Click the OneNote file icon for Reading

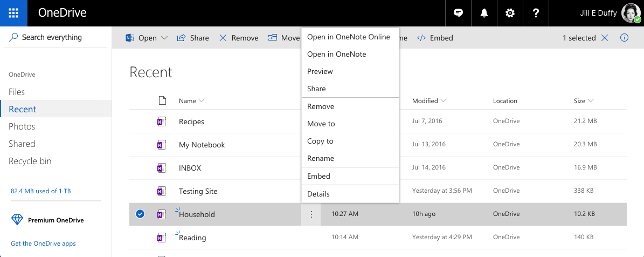point(162,238)
